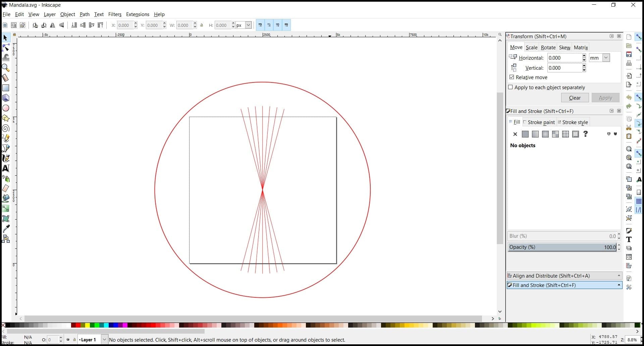Adjust the Opacity slider
Viewport: 644px width, 346px height.
(x=562, y=247)
